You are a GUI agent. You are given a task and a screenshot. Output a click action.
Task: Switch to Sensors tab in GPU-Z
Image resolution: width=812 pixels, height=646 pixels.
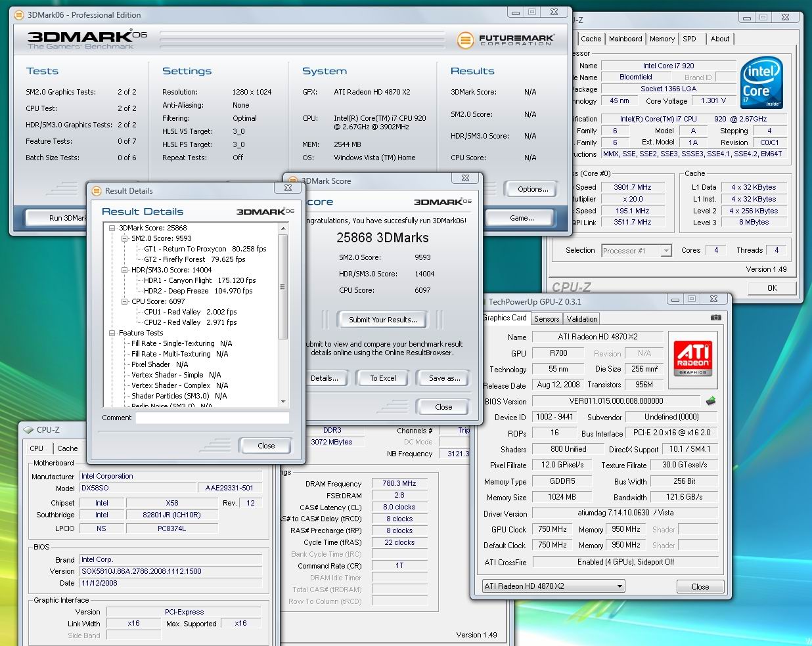[547, 319]
